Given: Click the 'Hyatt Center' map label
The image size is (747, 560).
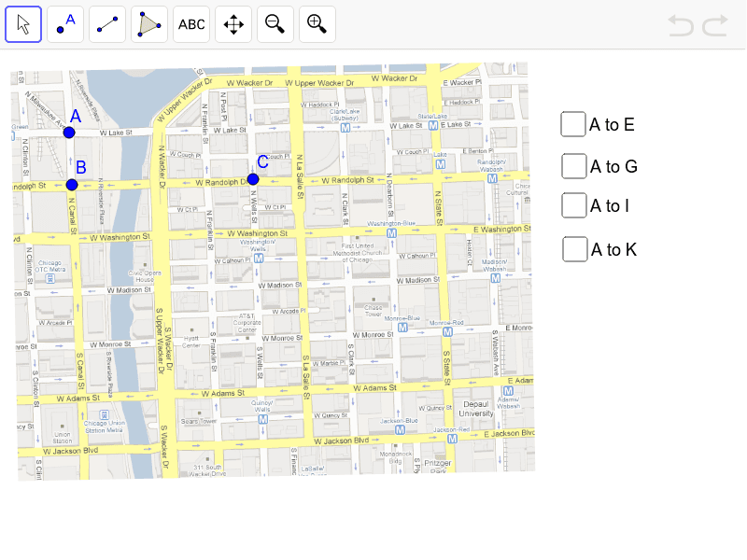Looking at the screenshot, I should pos(191,342).
